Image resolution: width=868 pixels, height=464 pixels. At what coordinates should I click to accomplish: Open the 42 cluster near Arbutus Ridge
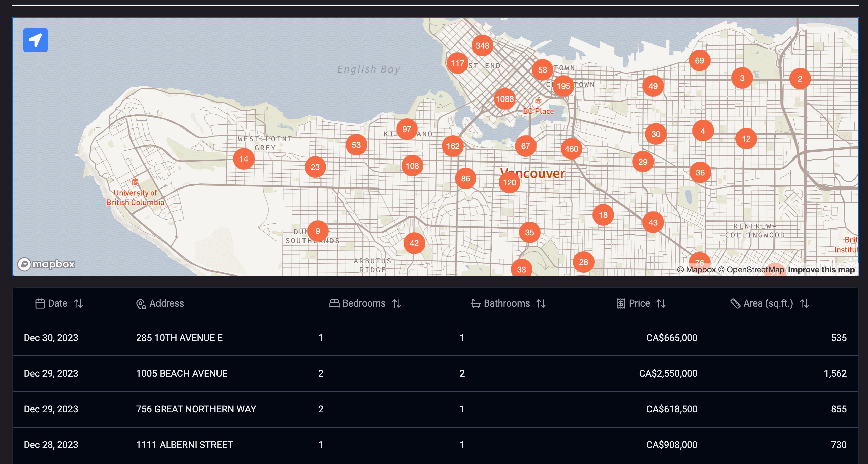point(414,243)
